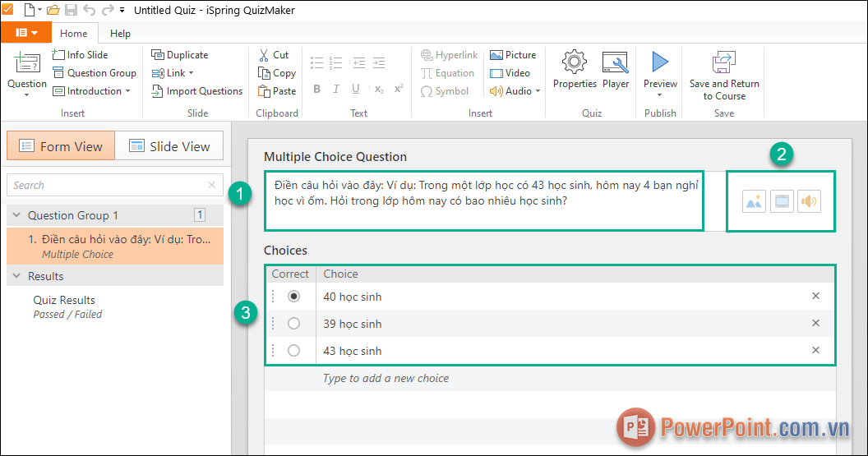Add a Question Group
This screenshot has height=456, width=868.
[95, 73]
